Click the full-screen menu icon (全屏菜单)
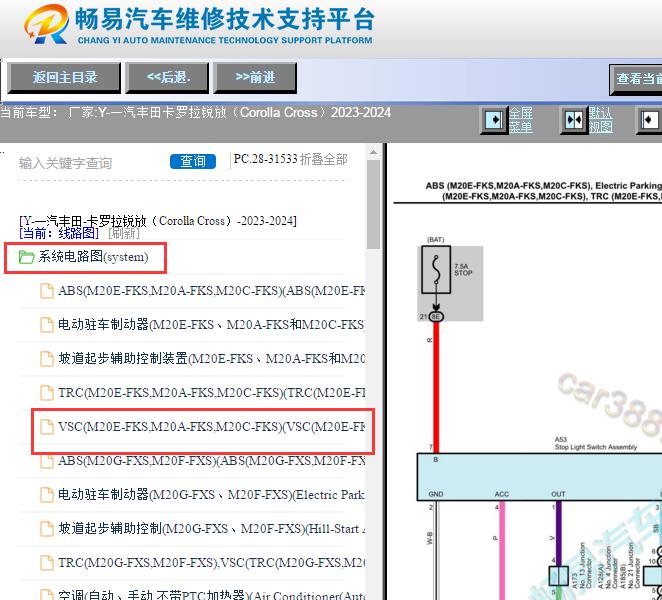 coord(494,120)
